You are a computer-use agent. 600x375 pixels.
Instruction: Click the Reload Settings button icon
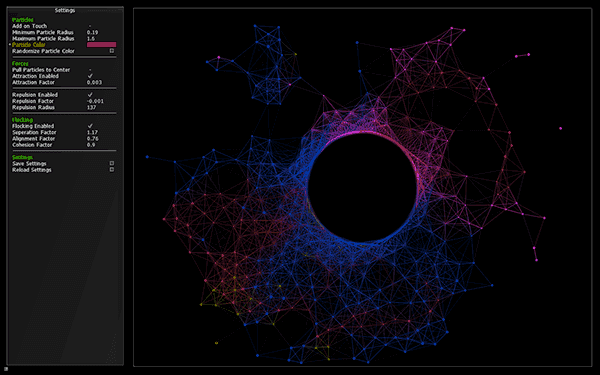pos(112,169)
